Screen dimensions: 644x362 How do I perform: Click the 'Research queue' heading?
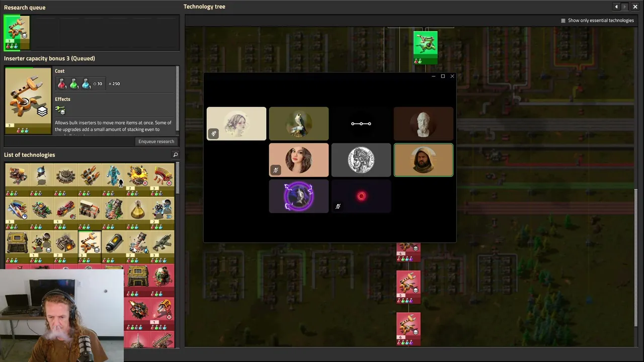point(25,8)
